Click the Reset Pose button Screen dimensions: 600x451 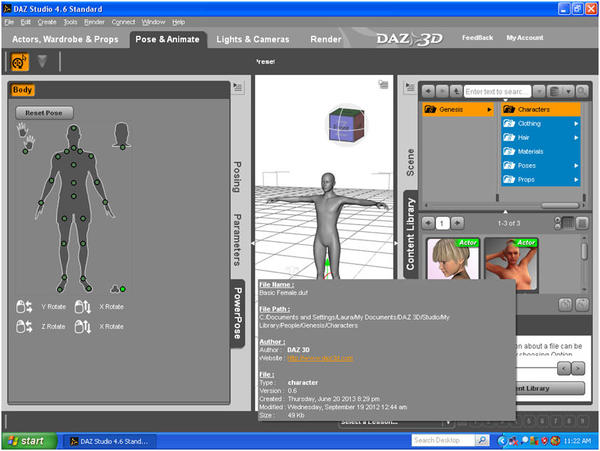(x=44, y=113)
